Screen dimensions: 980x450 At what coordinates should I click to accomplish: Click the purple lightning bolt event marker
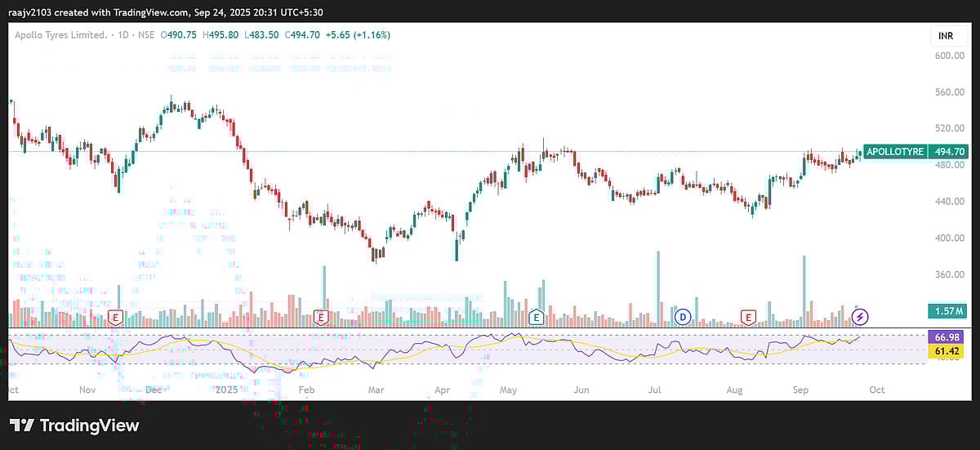(x=860, y=315)
